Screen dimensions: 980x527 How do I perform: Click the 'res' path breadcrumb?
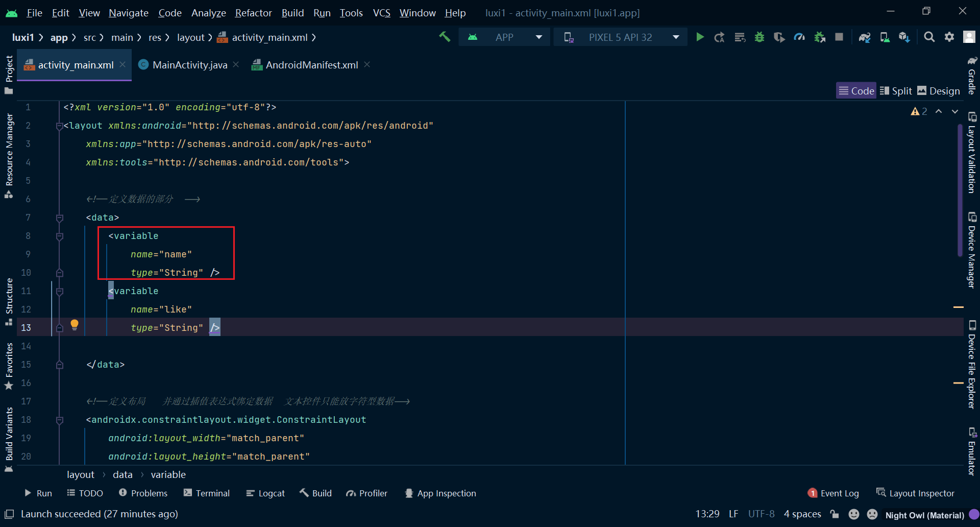point(155,37)
